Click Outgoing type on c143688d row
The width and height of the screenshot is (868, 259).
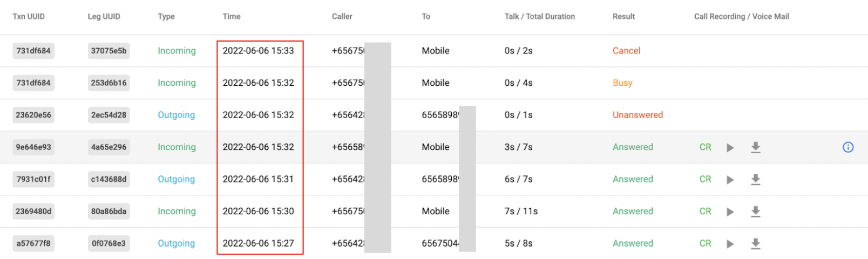coord(176,179)
